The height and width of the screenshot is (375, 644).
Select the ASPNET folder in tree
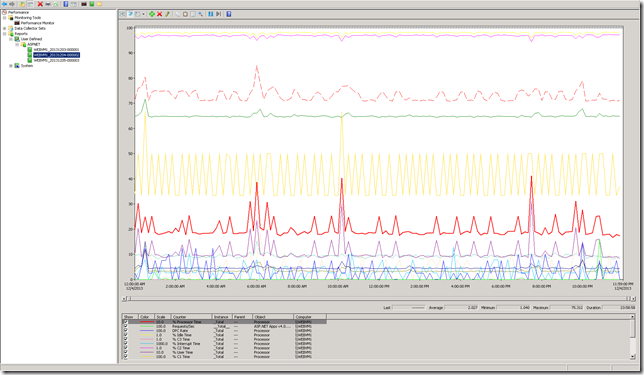click(x=34, y=44)
